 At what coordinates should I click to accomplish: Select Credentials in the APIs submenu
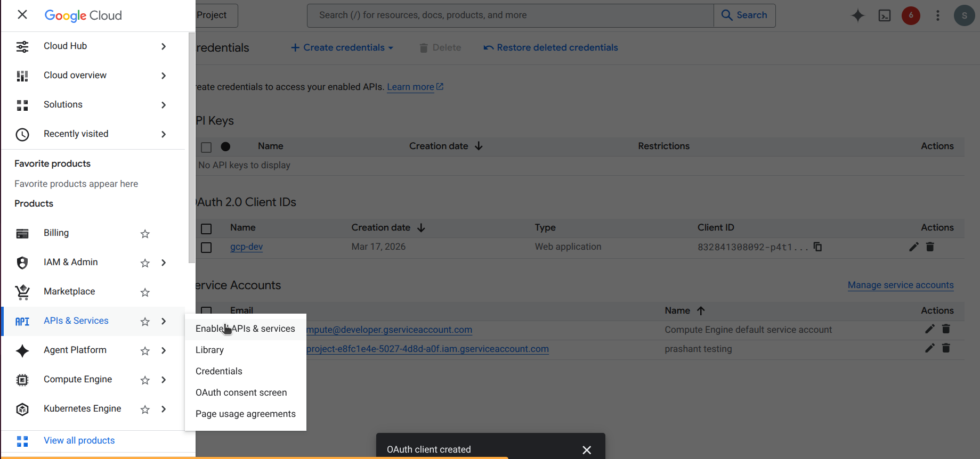tap(245, 371)
